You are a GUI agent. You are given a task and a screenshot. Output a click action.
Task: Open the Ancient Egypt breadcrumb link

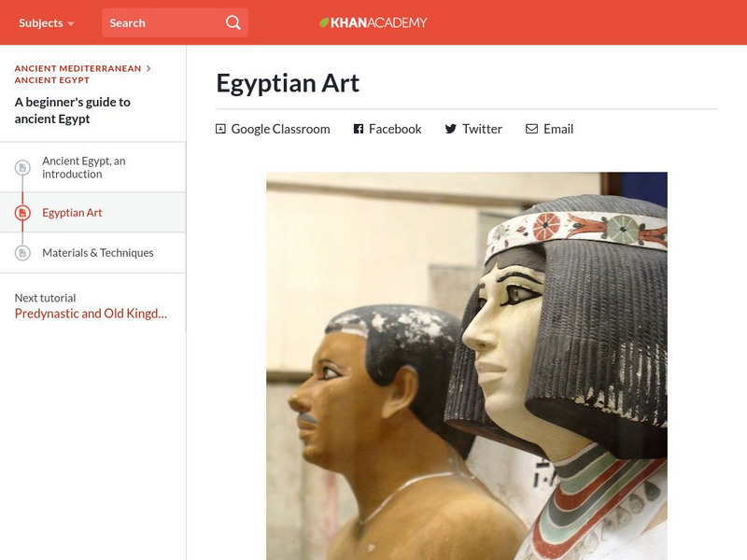click(x=52, y=80)
